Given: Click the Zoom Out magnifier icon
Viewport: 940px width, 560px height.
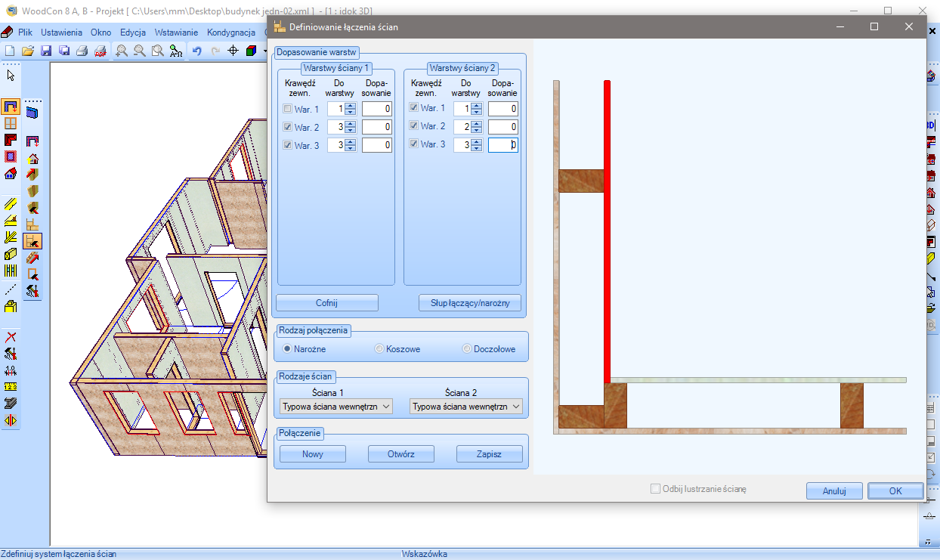Looking at the screenshot, I should point(140,51).
